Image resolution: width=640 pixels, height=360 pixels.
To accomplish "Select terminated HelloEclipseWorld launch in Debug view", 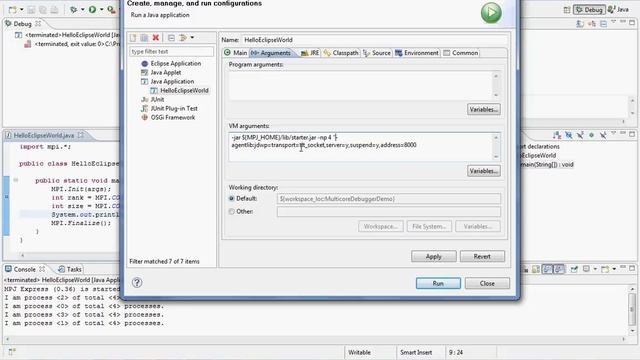I will coord(72,35).
